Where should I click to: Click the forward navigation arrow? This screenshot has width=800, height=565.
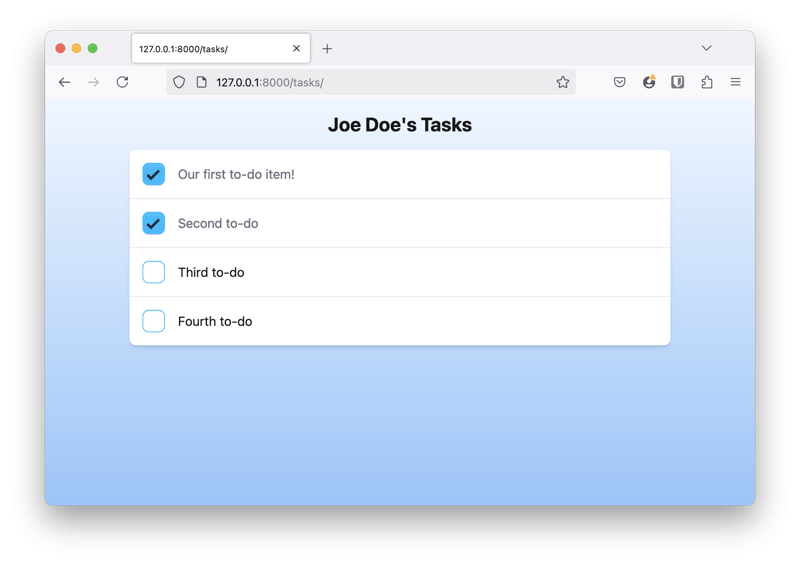click(x=93, y=82)
